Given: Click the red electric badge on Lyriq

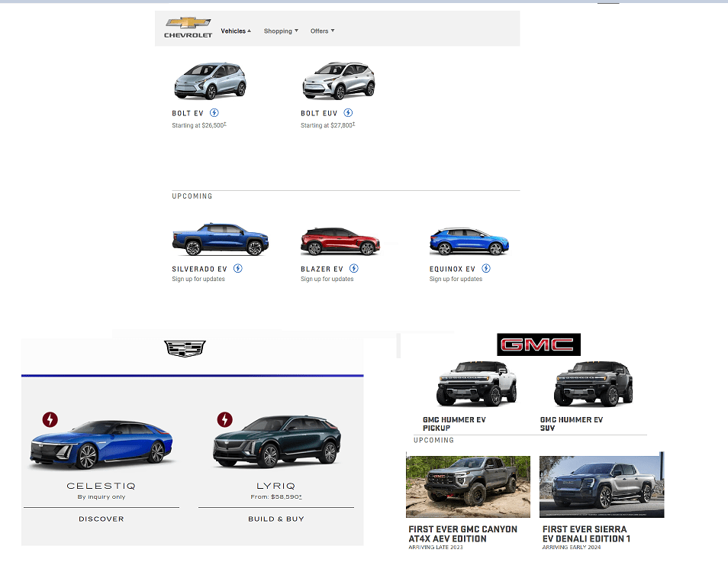Looking at the screenshot, I should 224,419.
